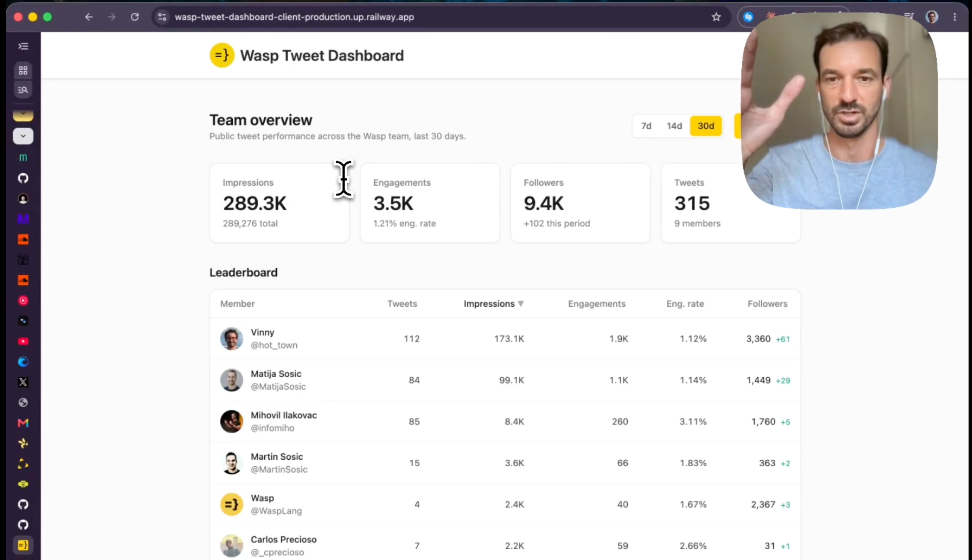
Task: Open the red YouTube sidebar tab
Action: [x=23, y=342]
